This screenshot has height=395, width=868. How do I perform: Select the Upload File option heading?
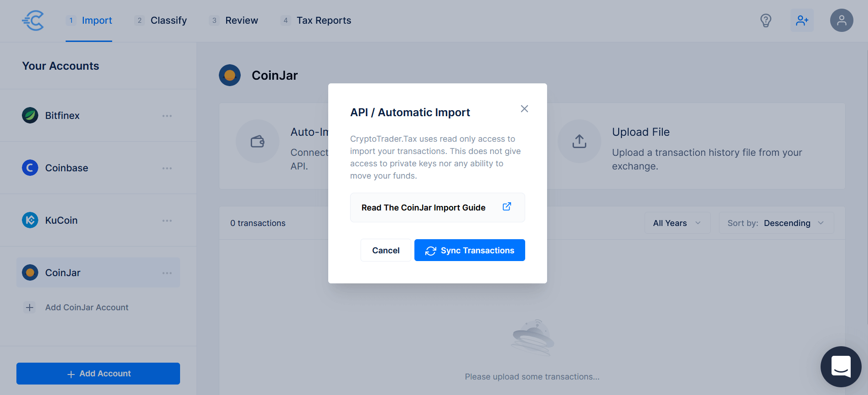coord(641,132)
